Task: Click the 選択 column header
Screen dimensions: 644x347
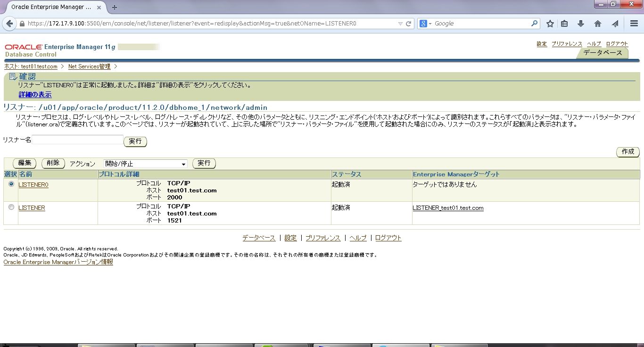Action: [x=11, y=174]
